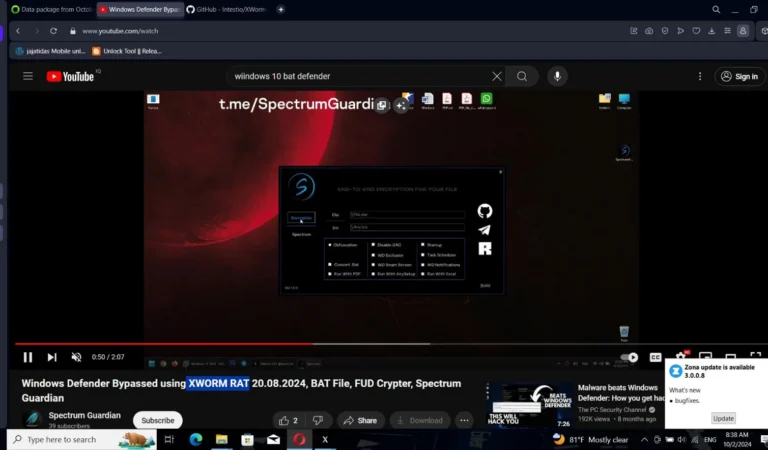Open Opera easy setup sliders icon
The height and width of the screenshot is (450, 768).
tap(727, 31)
